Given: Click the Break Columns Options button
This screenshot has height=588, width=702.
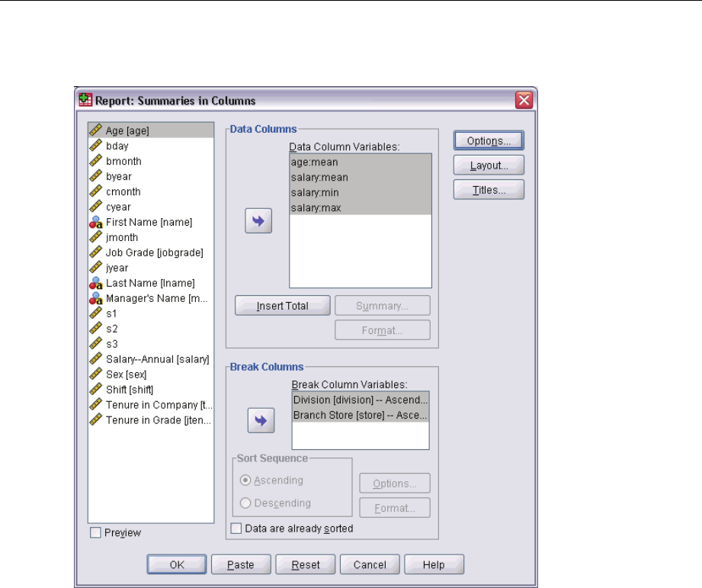Looking at the screenshot, I should 395,484.
